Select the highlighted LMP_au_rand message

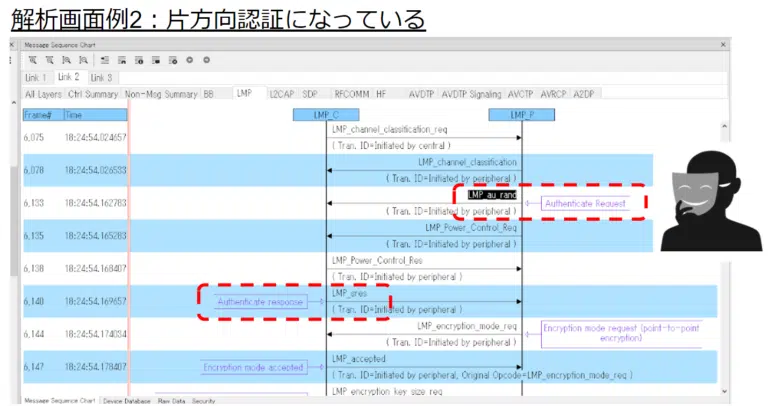click(492, 196)
